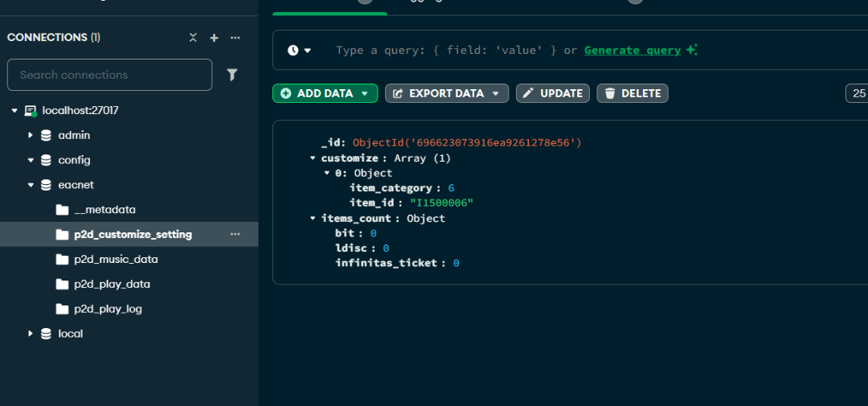Collapse the items_count object field
This screenshot has width=868, height=406.
313,219
